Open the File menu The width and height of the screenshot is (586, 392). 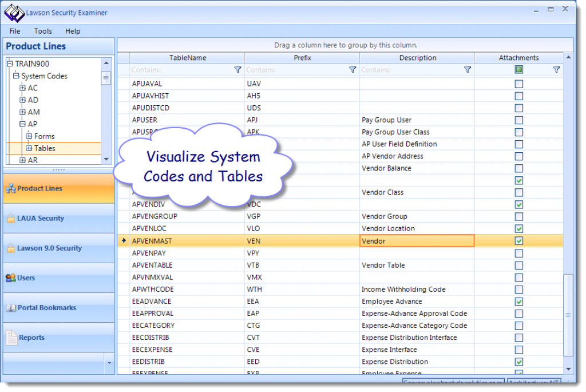[15, 31]
